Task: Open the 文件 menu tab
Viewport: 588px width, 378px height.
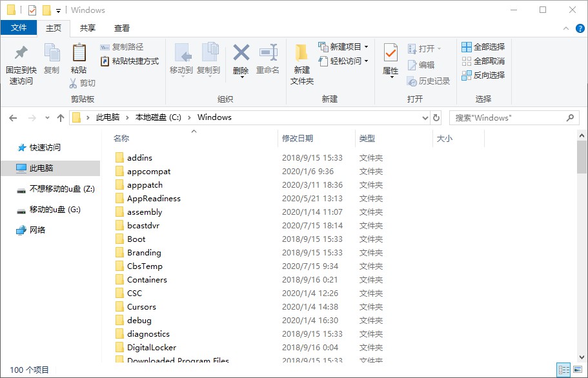Action: (19, 28)
